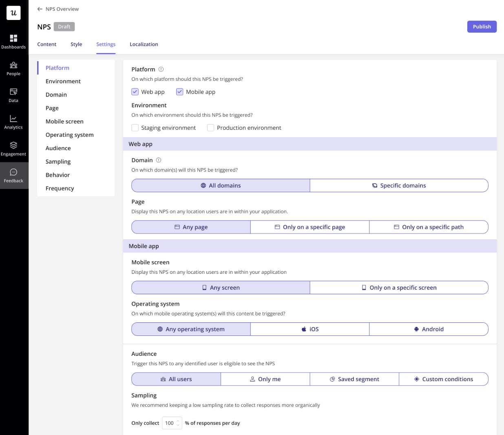Click the Userpilot logo icon
Image resolution: width=504 pixels, height=435 pixels.
[13, 13]
